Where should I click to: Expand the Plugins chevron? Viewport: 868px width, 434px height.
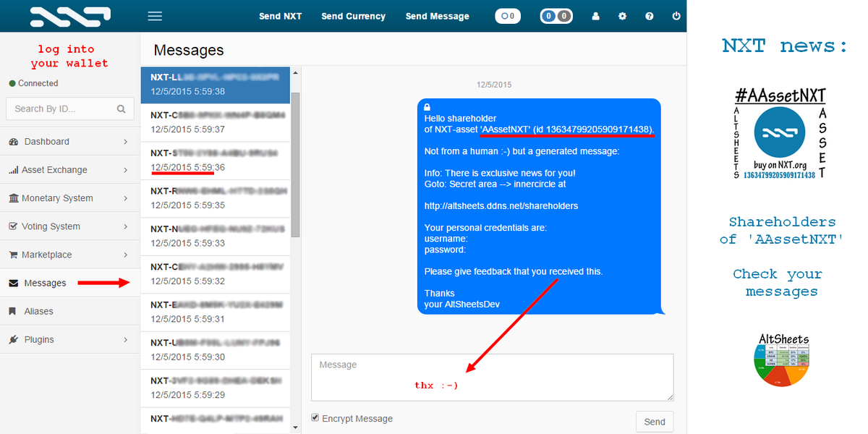pos(125,339)
